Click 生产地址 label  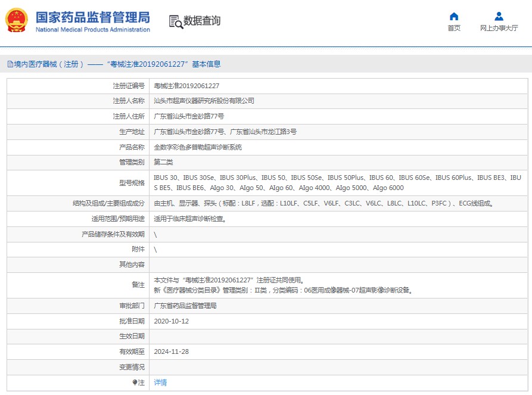coord(132,132)
